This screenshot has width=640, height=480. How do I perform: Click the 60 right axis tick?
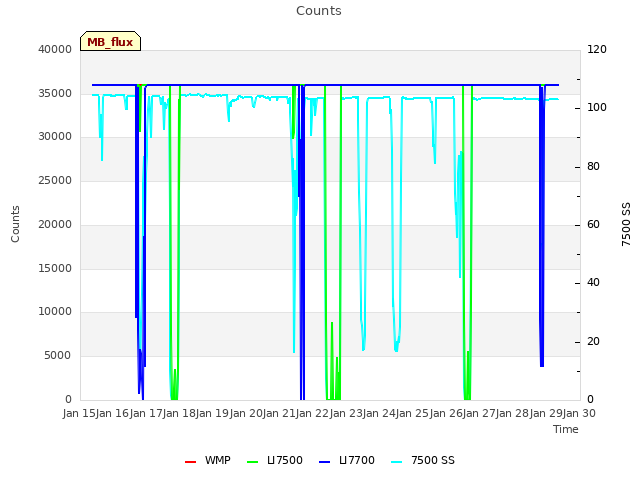click(x=593, y=224)
